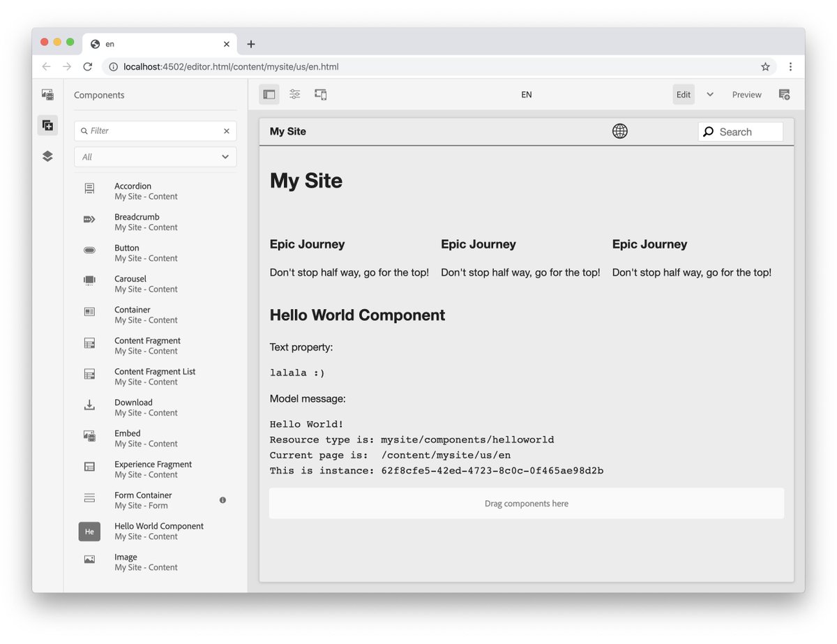The height and width of the screenshot is (644, 837).
Task: Select the Hello World Component heading on page
Action: point(357,315)
